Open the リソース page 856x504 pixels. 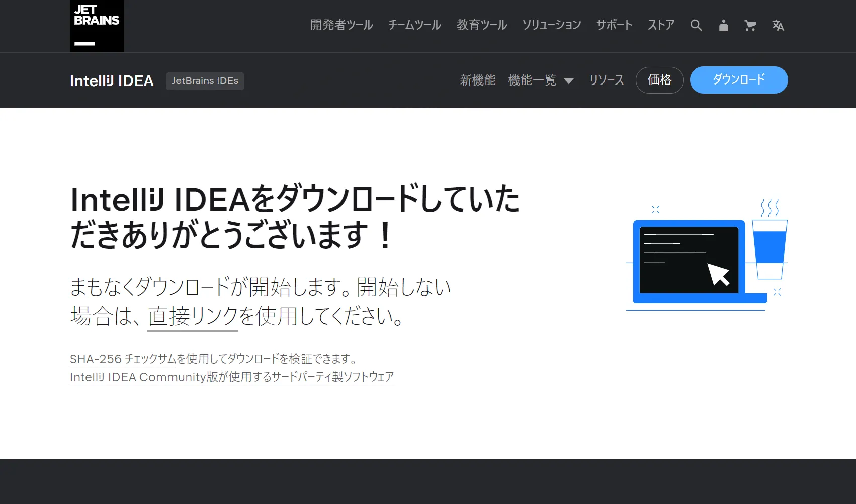607,80
